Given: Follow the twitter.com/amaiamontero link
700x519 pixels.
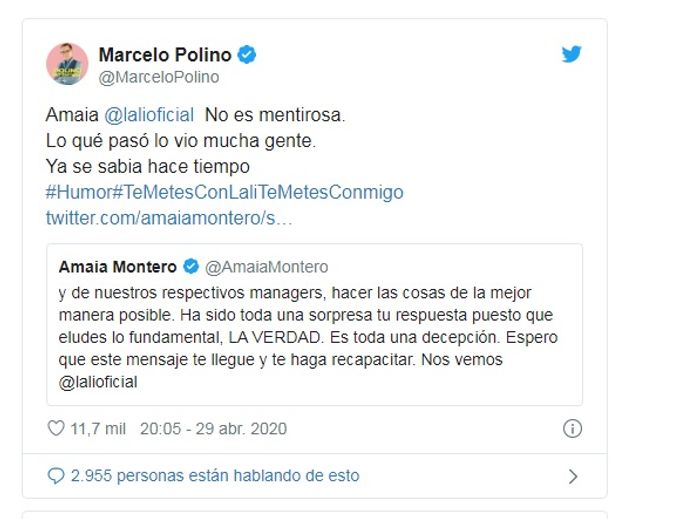Looking at the screenshot, I should (x=168, y=216).
